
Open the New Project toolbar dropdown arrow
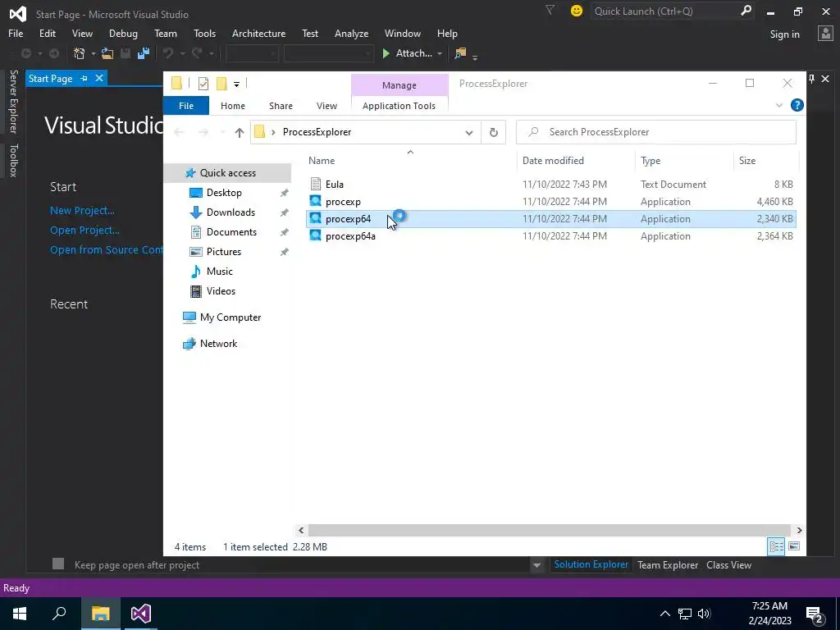coord(94,53)
